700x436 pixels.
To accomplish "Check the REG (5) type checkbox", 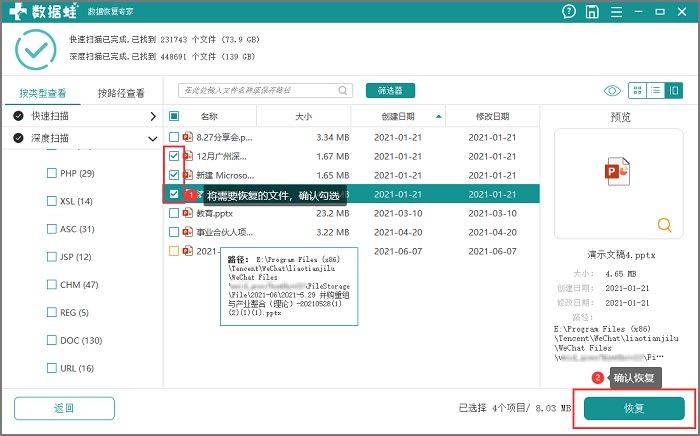I will coord(52,312).
